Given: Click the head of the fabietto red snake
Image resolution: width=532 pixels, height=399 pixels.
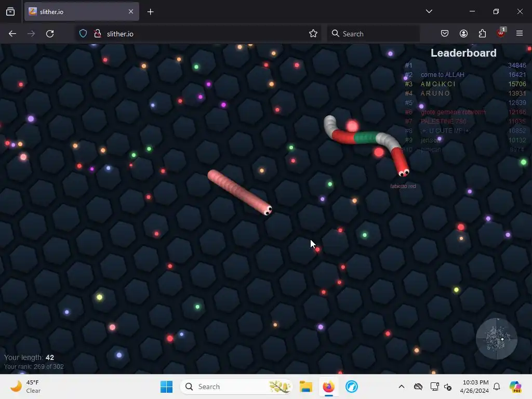Looking at the screenshot, I should coord(403,171).
